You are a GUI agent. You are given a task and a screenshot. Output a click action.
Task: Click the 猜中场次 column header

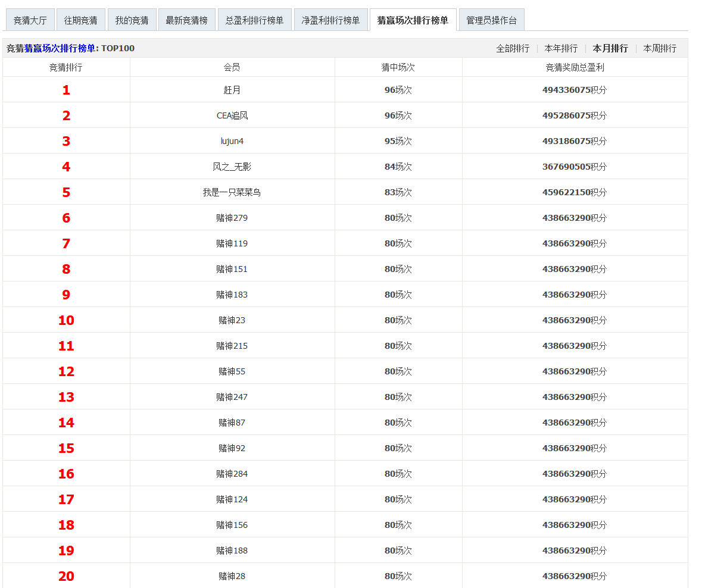click(x=398, y=68)
